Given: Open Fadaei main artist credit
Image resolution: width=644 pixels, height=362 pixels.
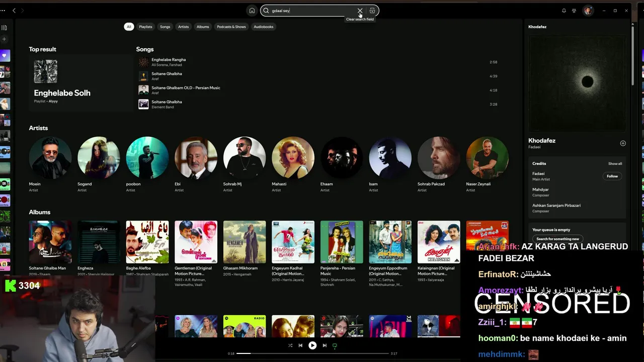Looking at the screenshot, I should (x=538, y=174).
